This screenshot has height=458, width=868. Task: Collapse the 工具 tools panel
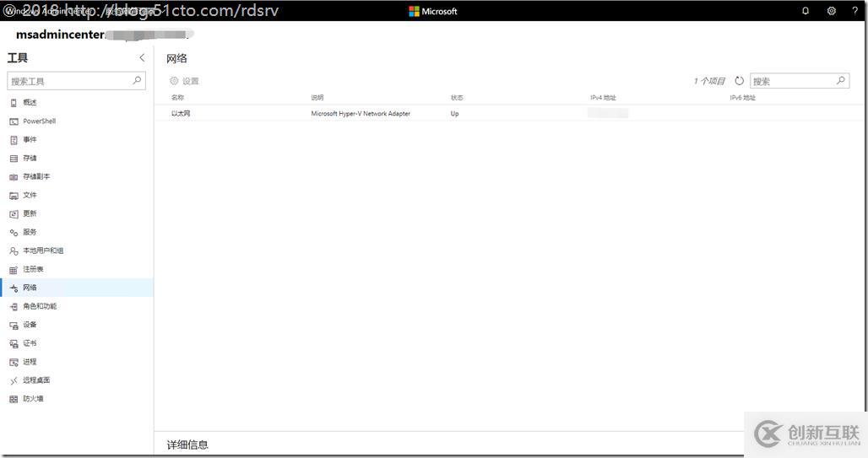click(142, 57)
